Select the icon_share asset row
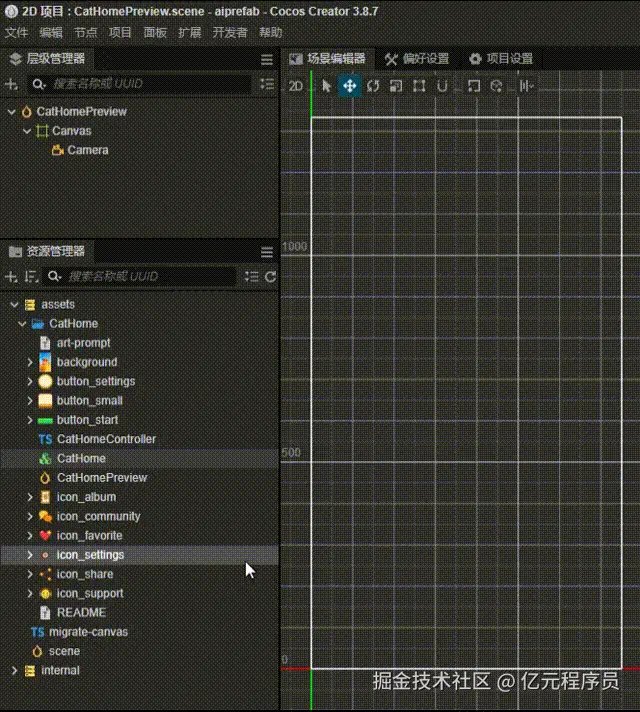 coord(139,574)
